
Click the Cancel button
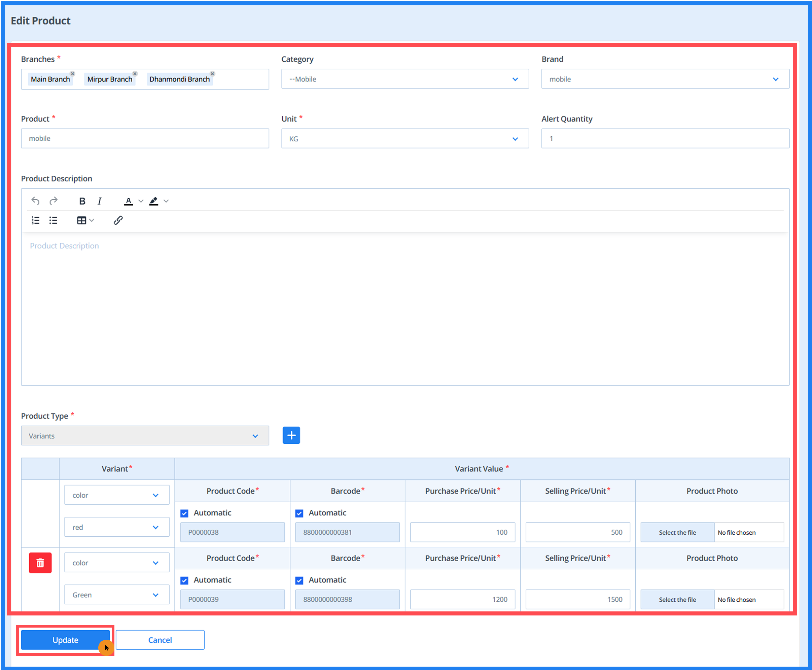(x=160, y=640)
